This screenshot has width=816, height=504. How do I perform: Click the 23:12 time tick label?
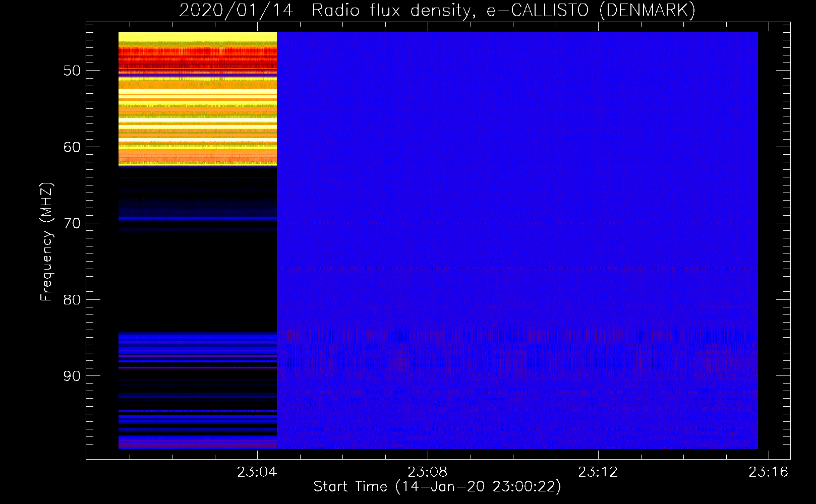coord(598,472)
